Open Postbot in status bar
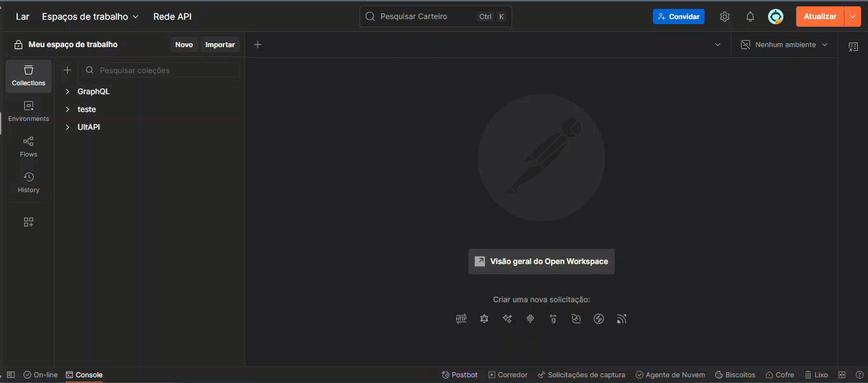Screen dimensions: 868x383 click(459, 375)
